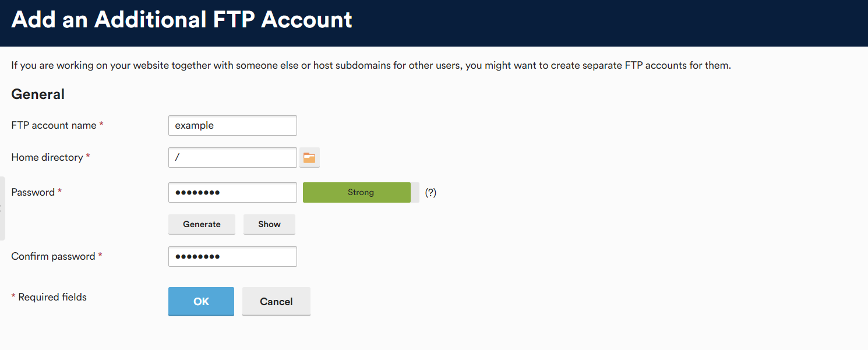Click the introductory description paragraph

(371, 65)
